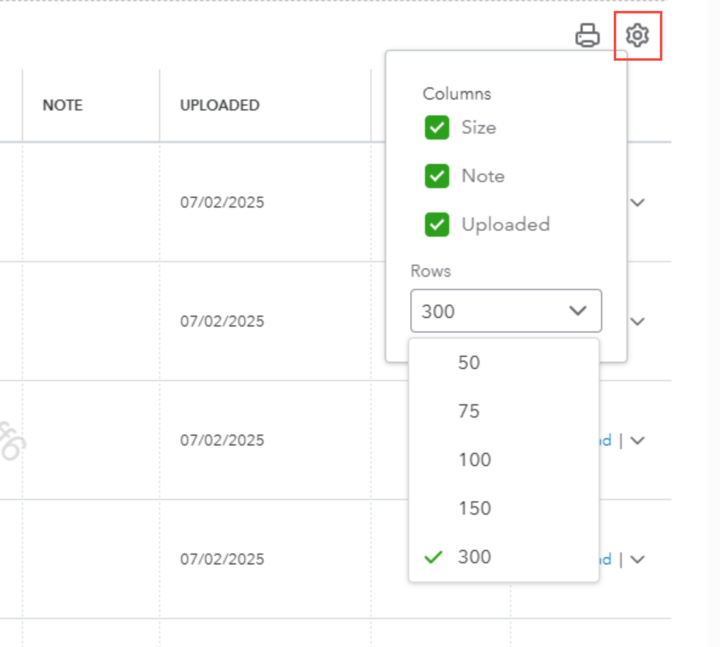Screen dimensions: 720x647
Task: Expand the third row's action dropdown arrow
Action: pyautogui.click(x=638, y=440)
